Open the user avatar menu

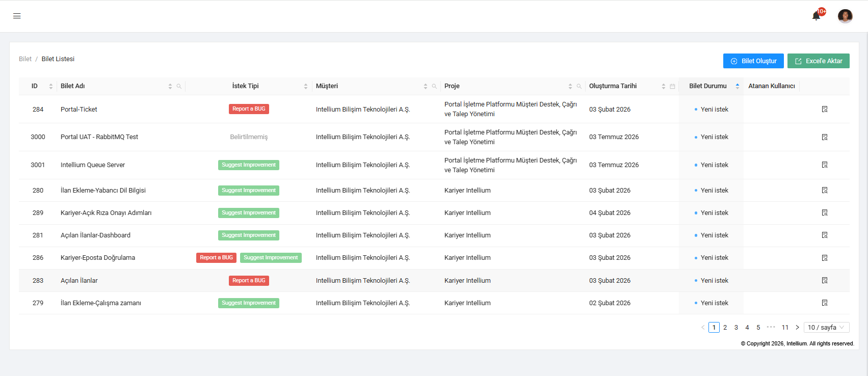tap(845, 16)
